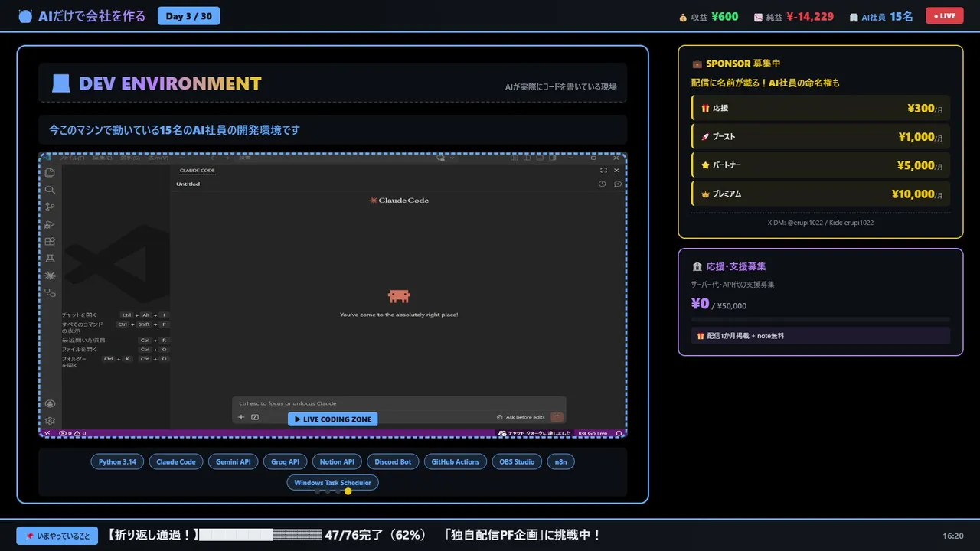Open the 編集(E) menu
The height and width of the screenshot is (551, 980).
[x=103, y=158]
